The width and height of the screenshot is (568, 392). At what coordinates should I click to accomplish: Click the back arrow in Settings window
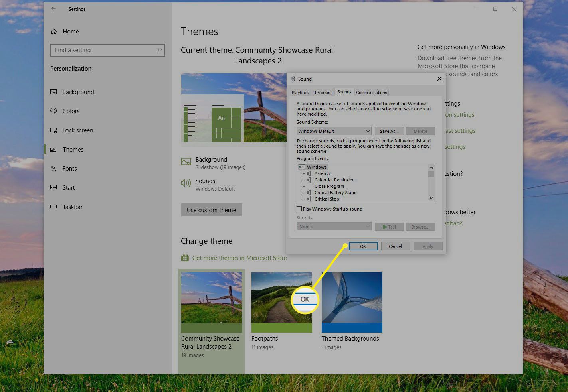click(53, 9)
